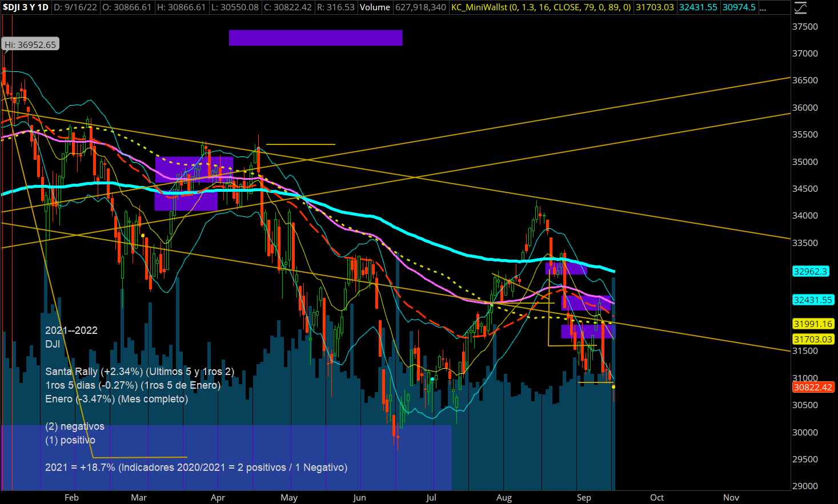
Task: Select the yellow 31991.16 price axis bubble
Action: [812, 324]
